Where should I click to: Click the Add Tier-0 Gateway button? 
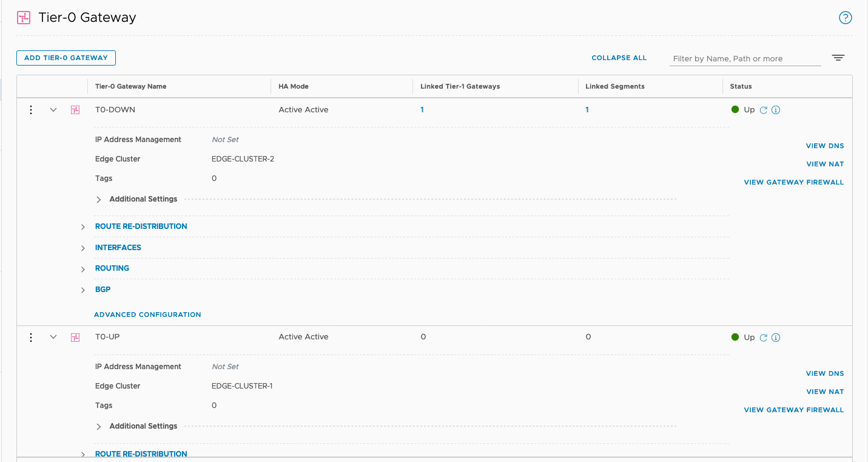66,58
